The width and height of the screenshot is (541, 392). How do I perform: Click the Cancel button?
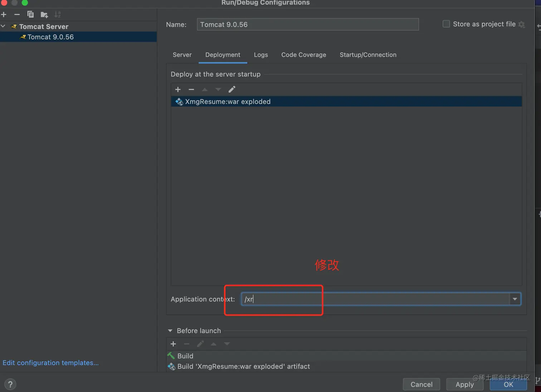click(421, 384)
